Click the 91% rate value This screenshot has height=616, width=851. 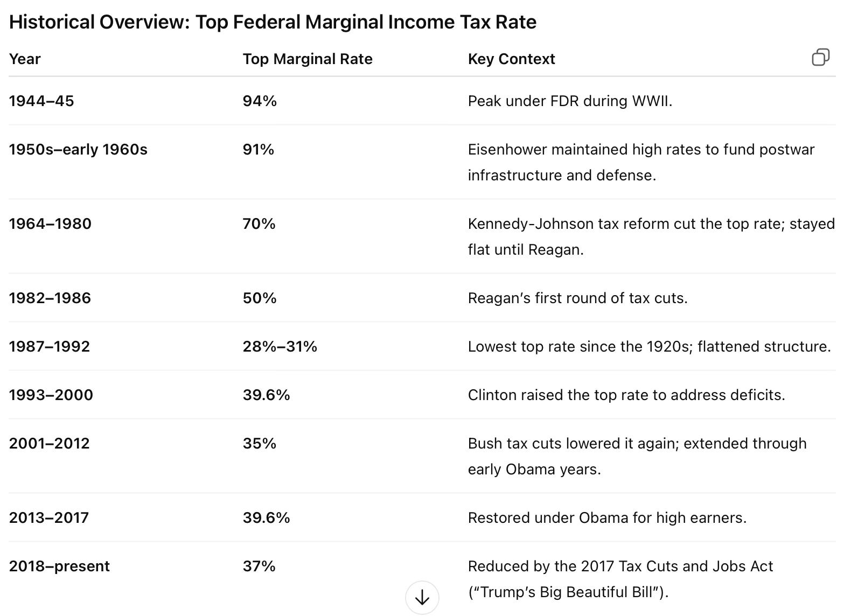click(259, 149)
